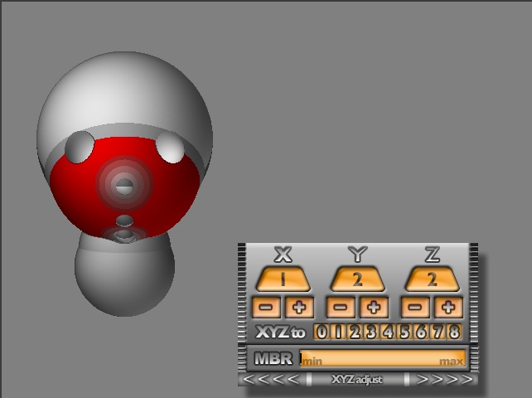
Task: Set XYZ to 3
Action: [x=371, y=332]
